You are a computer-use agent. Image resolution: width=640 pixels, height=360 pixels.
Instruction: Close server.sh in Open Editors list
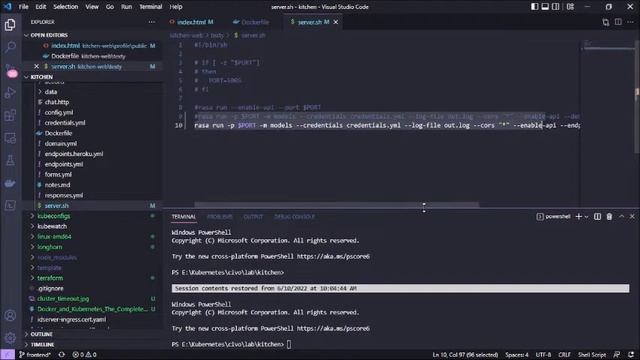pos(36,66)
